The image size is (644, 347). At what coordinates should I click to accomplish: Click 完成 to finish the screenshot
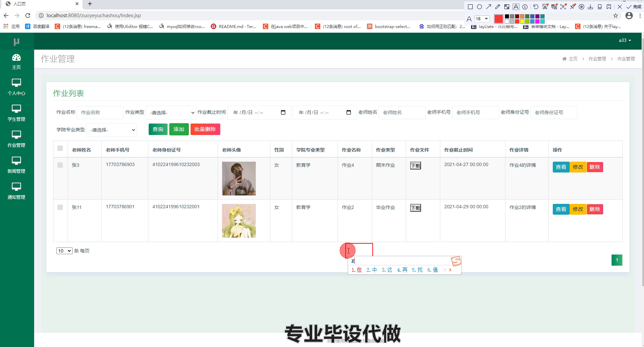click(634, 7)
